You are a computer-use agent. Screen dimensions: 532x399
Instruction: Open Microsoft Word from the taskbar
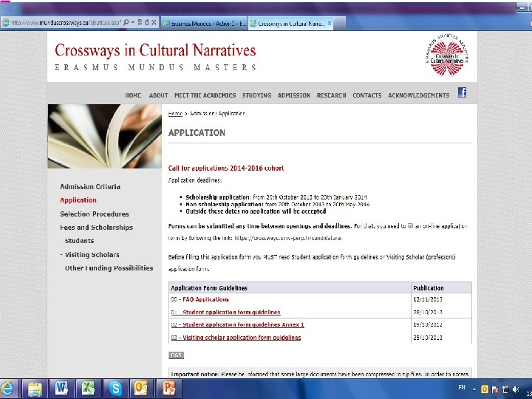61,389
